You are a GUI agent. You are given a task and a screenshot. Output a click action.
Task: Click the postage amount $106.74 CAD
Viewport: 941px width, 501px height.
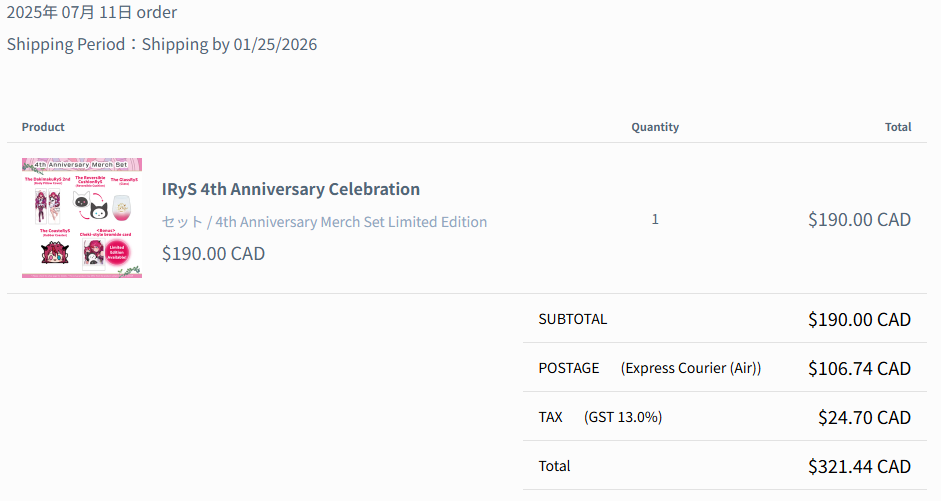coord(859,369)
